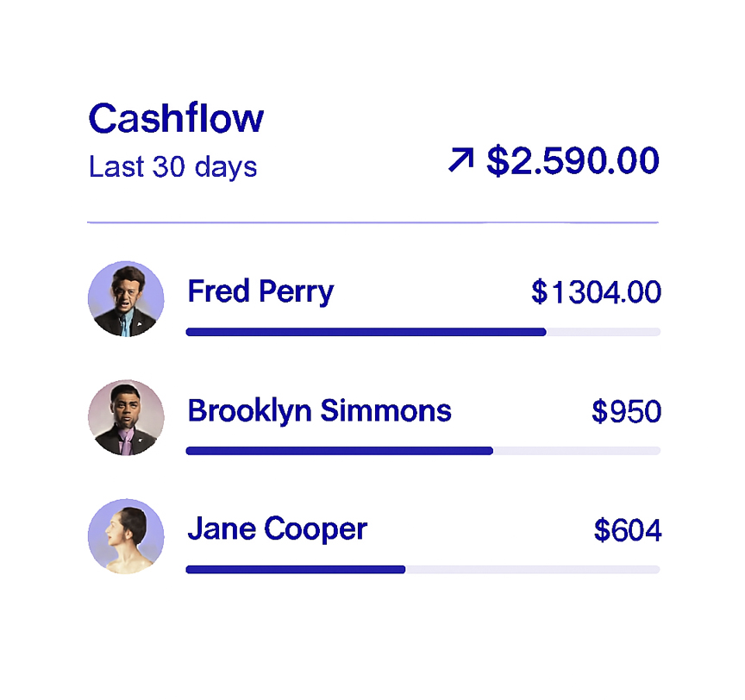Click Jane Cooper's avatar photo
This screenshot has width=745, height=700.
pos(126,536)
